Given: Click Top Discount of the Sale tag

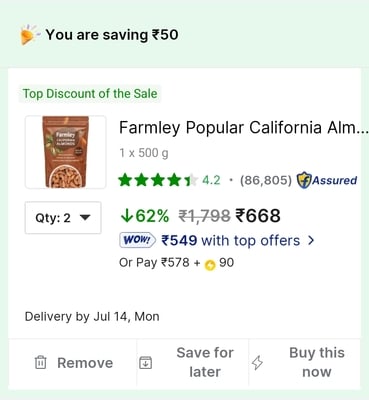Looking at the screenshot, I should pyautogui.click(x=90, y=94).
